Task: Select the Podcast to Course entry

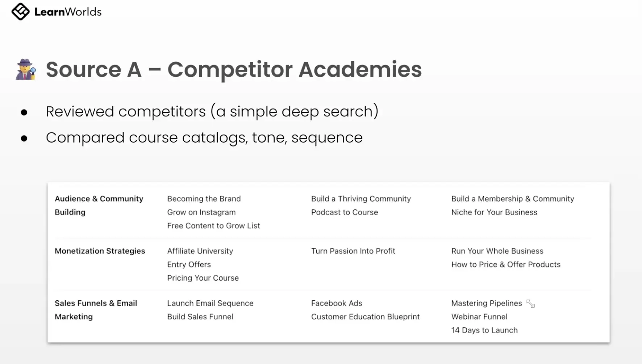Action: pos(344,212)
